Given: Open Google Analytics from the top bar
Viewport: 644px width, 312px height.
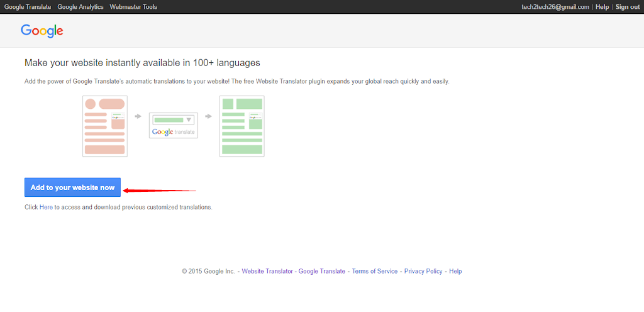Looking at the screenshot, I should pos(82,7).
